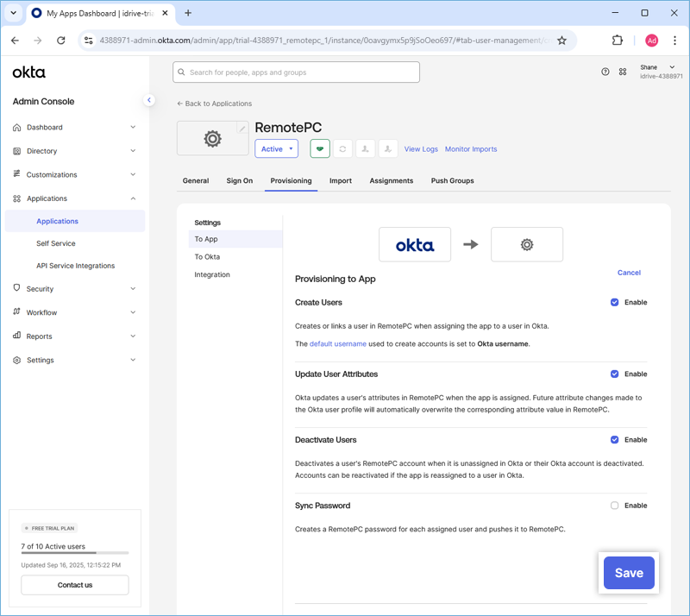
Task: Open the help question mark icon
Action: pos(605,72)
